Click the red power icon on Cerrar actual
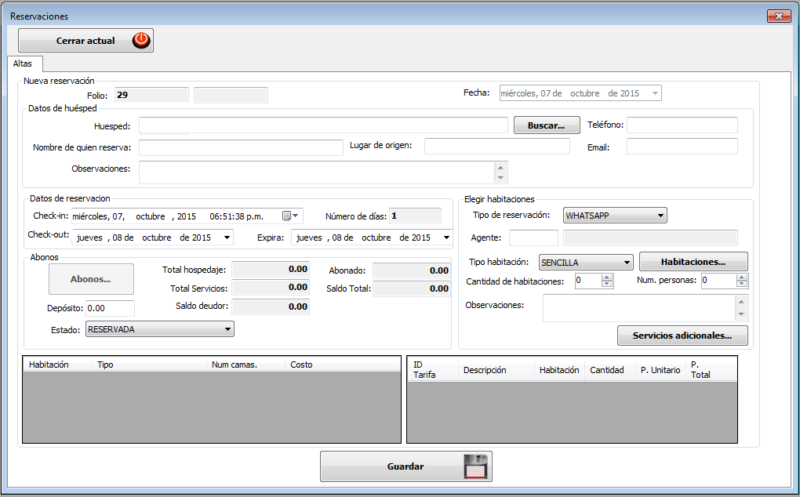This screenshot has width=800, height=497. click(x=141, y=40)
